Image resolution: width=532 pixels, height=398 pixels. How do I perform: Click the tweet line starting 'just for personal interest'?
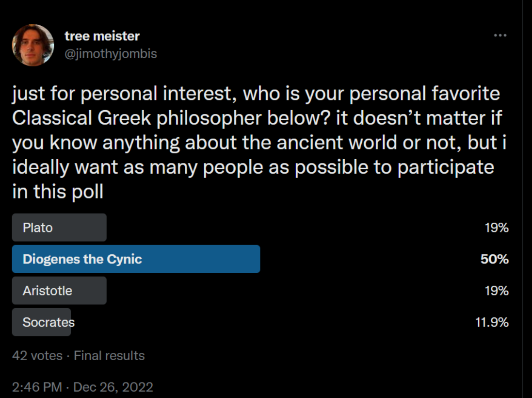point(256,94)
